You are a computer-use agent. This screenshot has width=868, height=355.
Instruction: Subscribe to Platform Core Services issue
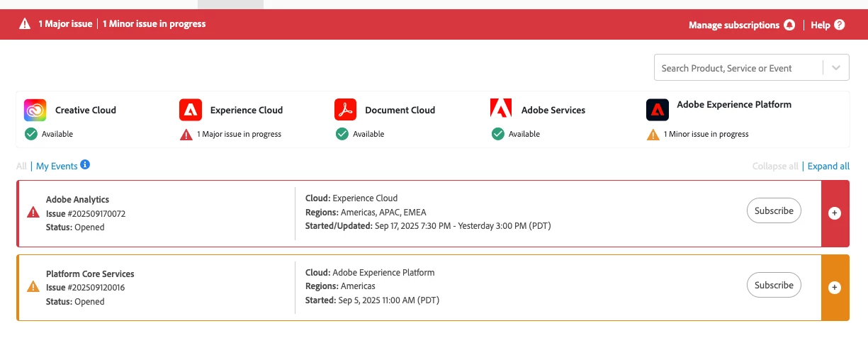tap(774, 285)
